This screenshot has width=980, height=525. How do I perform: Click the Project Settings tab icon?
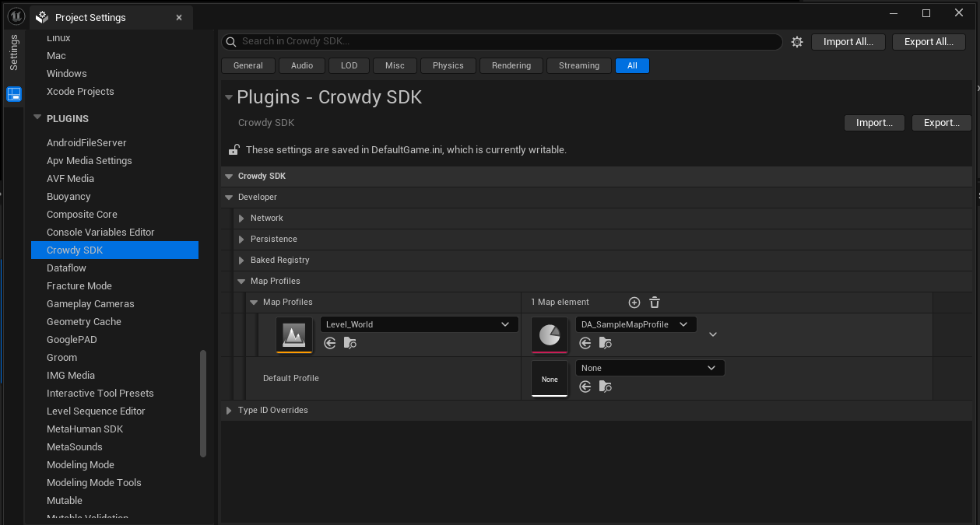point(43,17)
